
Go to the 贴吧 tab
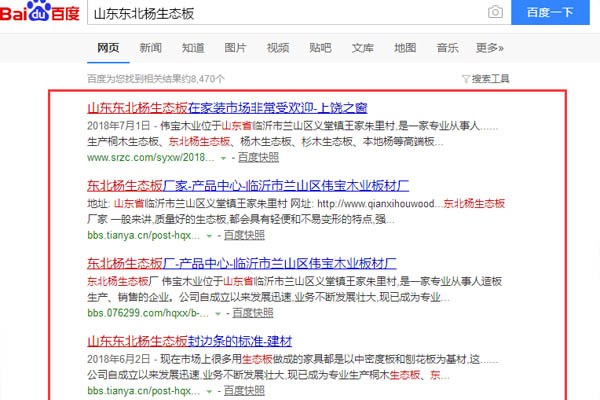(x=320, y=48)
